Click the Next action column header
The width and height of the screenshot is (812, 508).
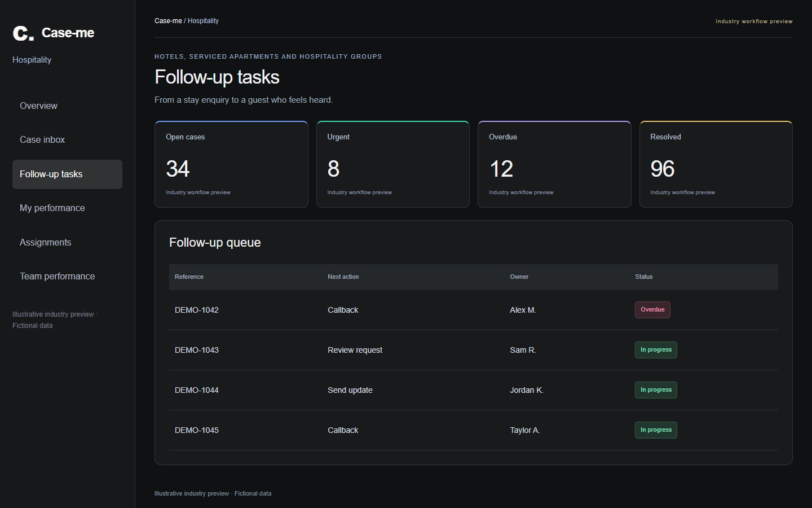point(343,277)
